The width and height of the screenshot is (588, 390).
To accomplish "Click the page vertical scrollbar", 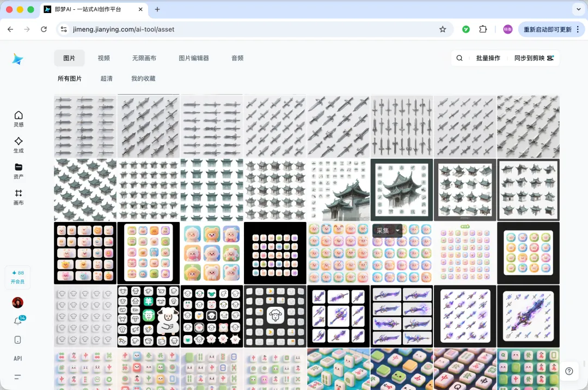I will 584,364.
